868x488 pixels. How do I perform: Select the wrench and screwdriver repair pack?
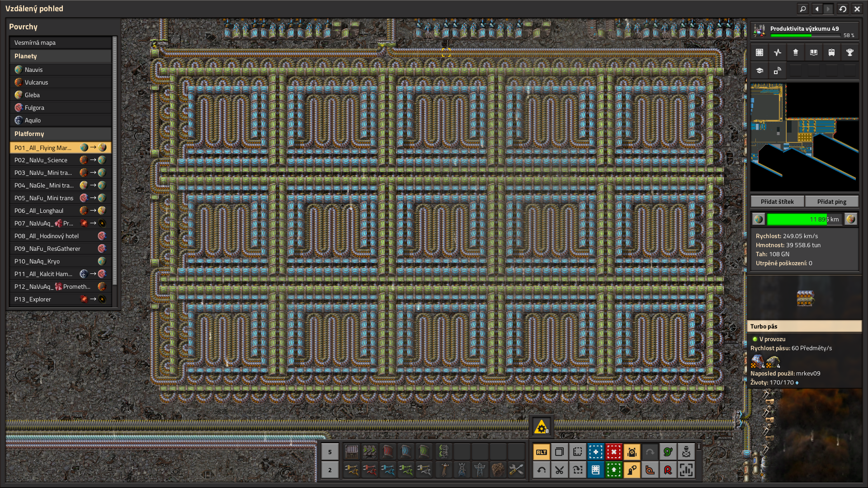[x=516, y=470]
